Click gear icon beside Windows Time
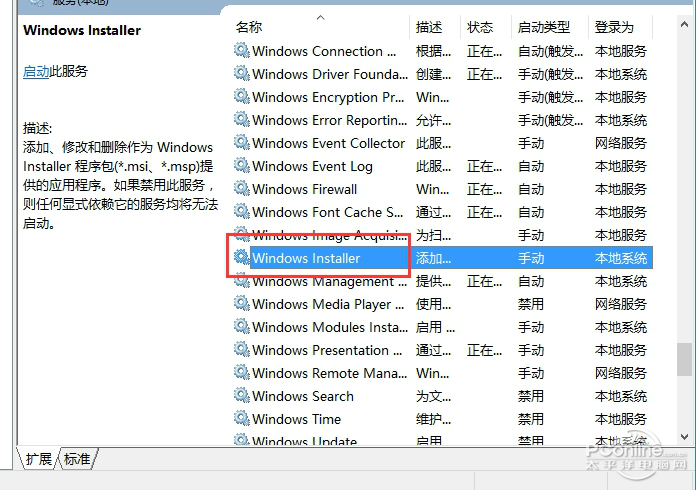The height and width of the screenshot is (490, 696). click(x=242, y=419)
